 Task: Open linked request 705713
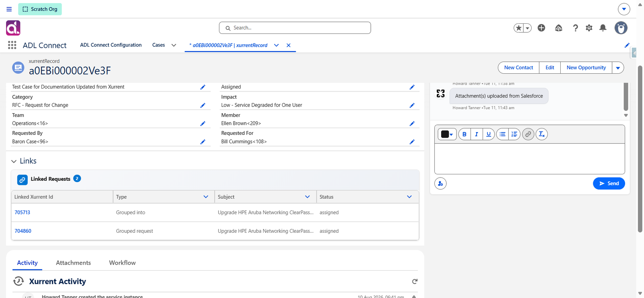point(23,212)
